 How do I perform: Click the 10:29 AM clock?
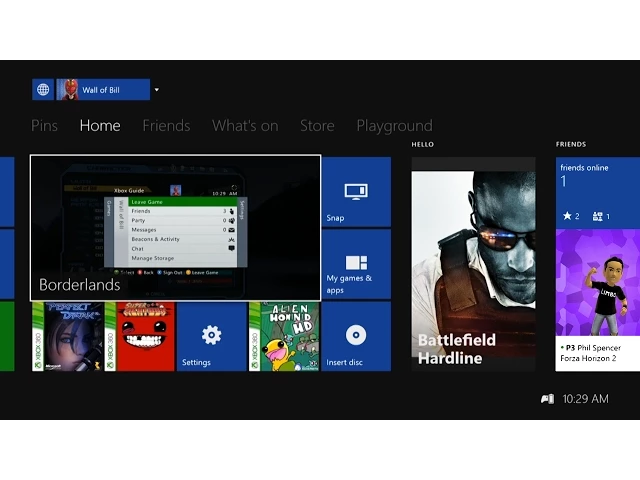(x=585, y=399)
